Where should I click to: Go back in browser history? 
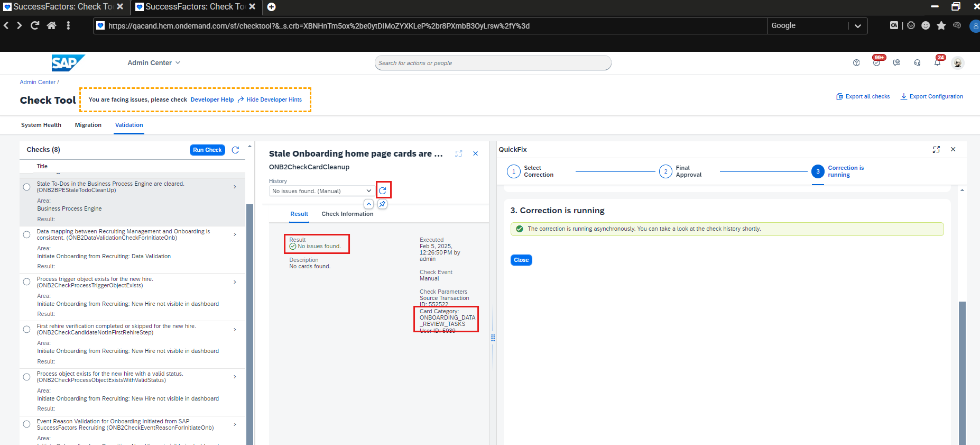(6, 25)
